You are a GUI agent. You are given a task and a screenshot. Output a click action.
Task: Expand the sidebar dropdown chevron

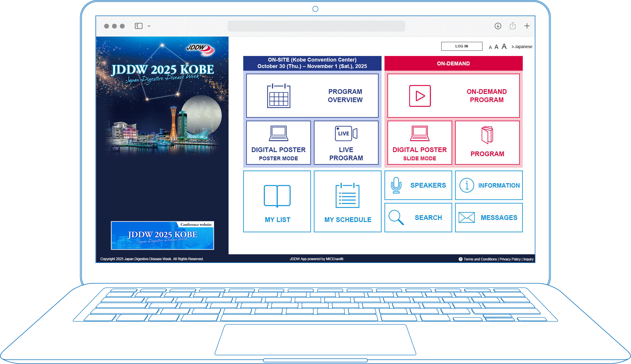(149, 26)
